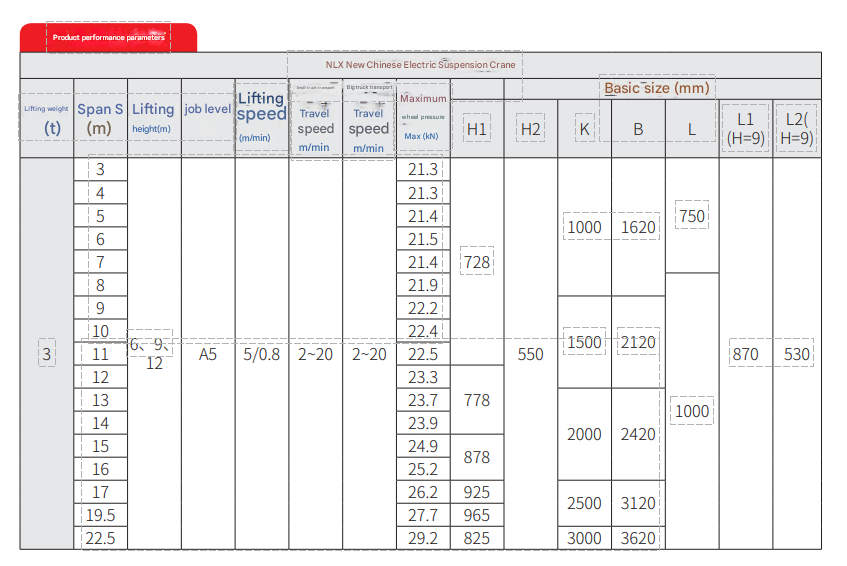The image size is (847, 566).
Task: Select the span value 12
Action: pyautogui.click(x=100, y=377)
